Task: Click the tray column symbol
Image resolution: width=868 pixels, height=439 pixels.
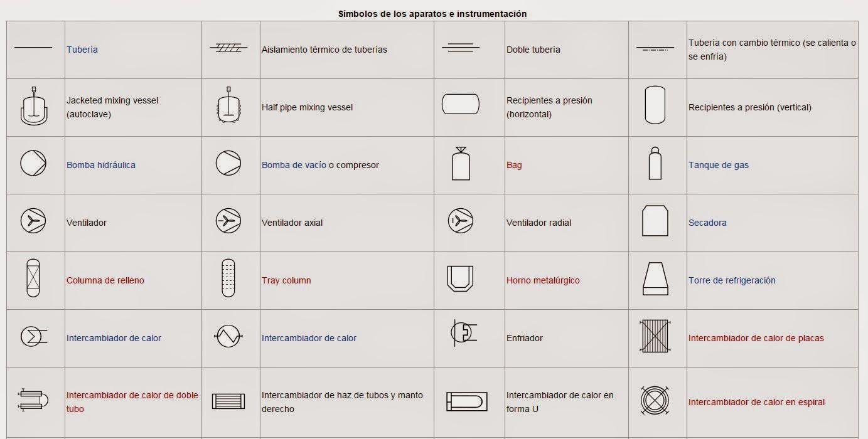Action: 228,278
